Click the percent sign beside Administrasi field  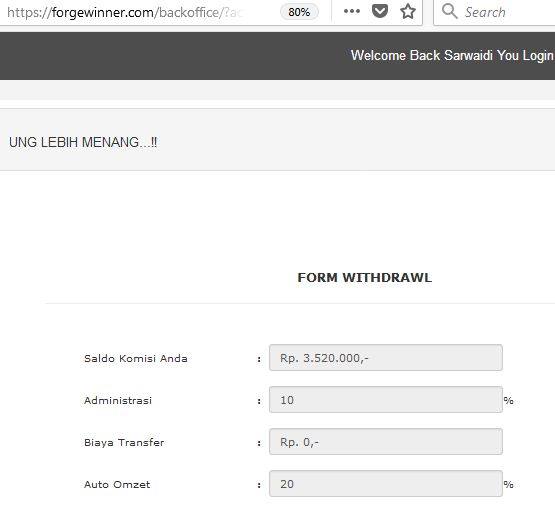pos(508,400)
